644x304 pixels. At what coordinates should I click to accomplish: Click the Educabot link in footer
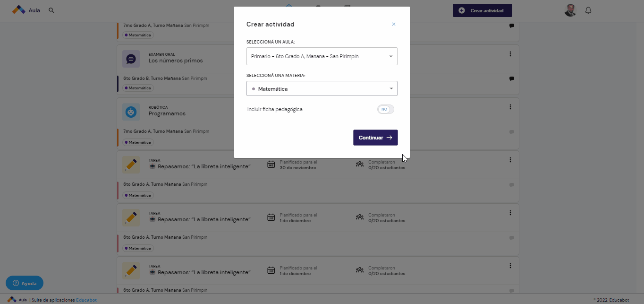click(87, 300)
